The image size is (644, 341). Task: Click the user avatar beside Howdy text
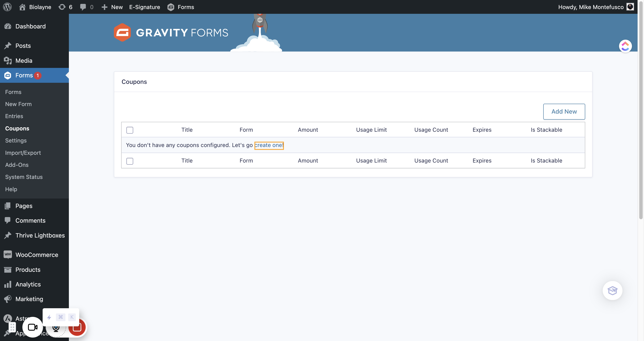[630, 7]
